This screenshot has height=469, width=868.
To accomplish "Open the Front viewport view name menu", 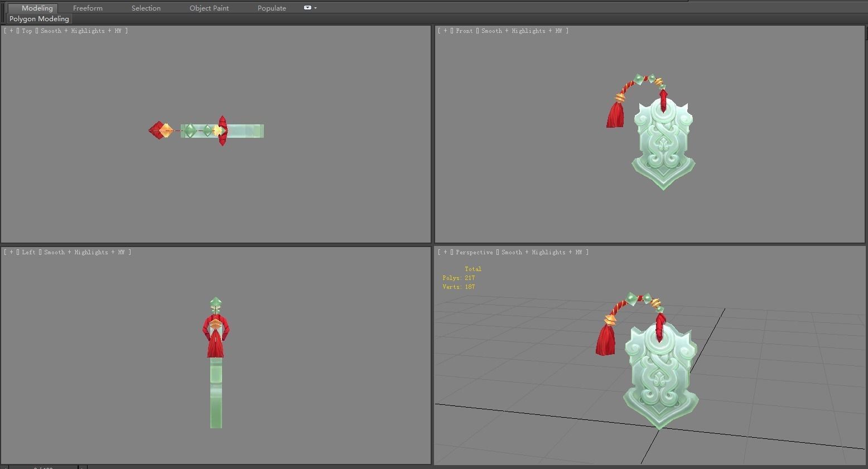I will pyautogui.click(x=464, y=31).
